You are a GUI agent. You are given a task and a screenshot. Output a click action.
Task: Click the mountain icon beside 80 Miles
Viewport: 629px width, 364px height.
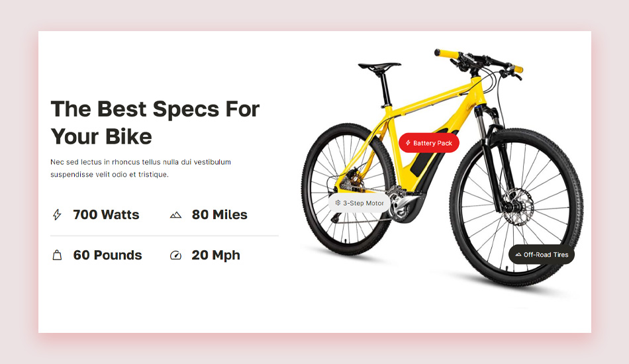pyautogui.click(x=175, y=215)
